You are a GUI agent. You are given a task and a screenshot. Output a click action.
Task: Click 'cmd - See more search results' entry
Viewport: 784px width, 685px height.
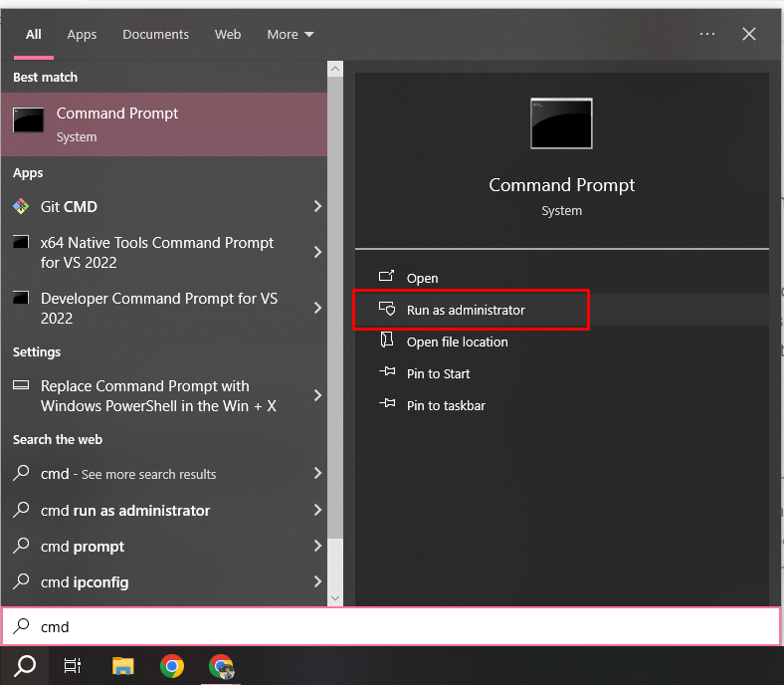coord(164,473)
